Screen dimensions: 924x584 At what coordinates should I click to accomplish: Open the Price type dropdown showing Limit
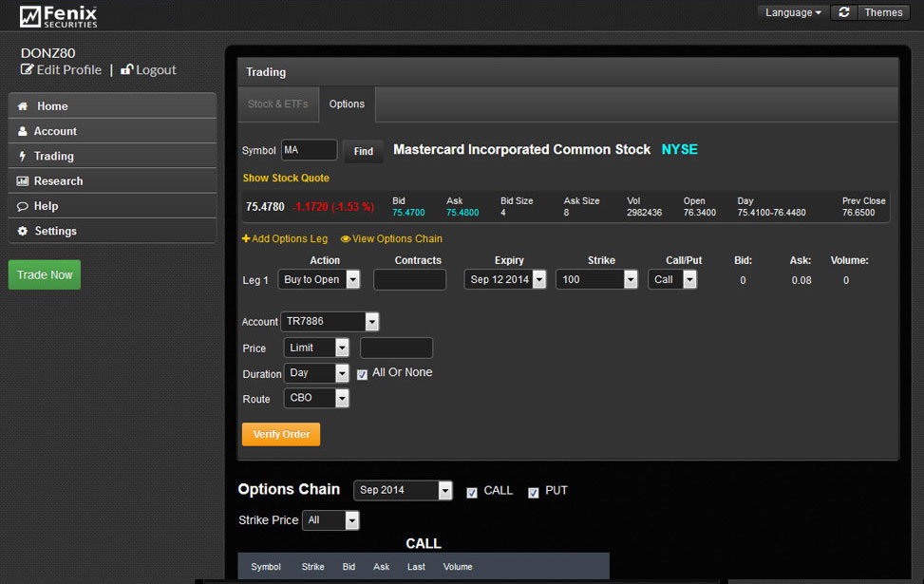pyautogui.click(x=316, y=348)
